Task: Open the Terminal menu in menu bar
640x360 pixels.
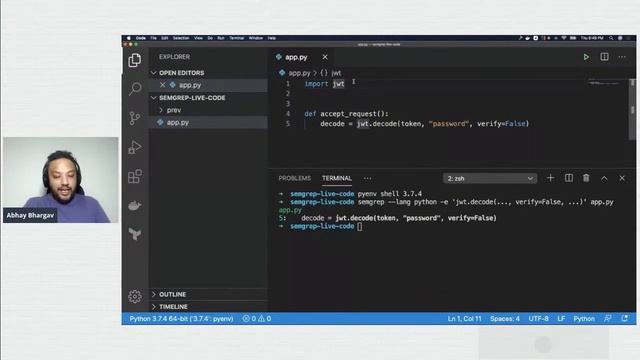Action: click(x=236, y=38)
